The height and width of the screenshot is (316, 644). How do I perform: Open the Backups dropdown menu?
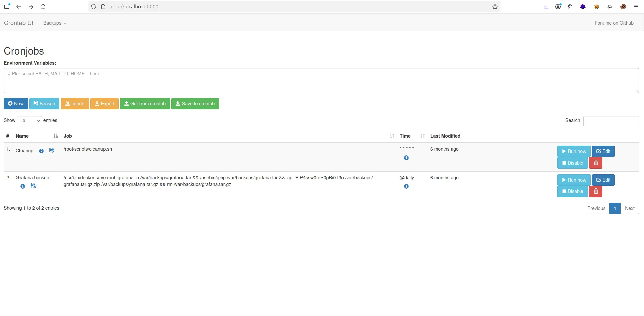tap(54, 23)
